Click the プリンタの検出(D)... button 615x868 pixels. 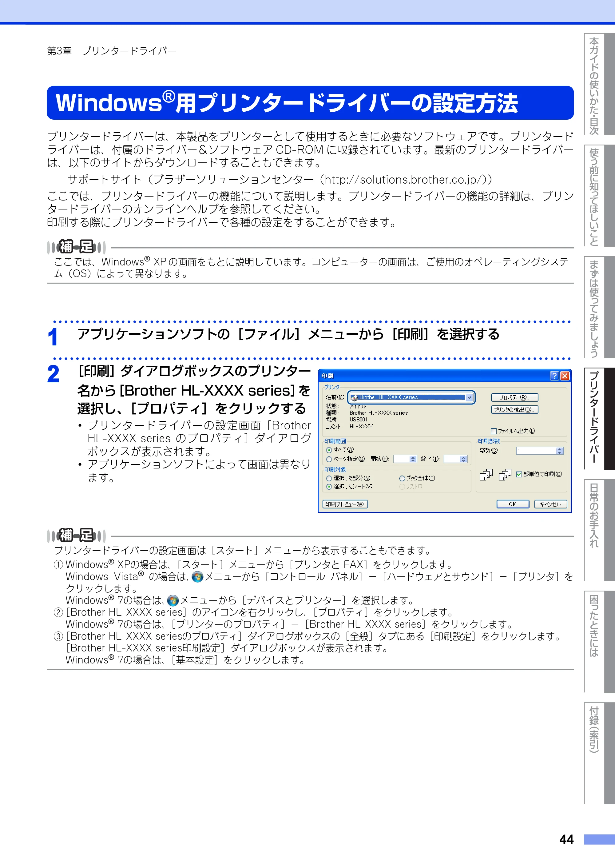(x=514, y=410)
